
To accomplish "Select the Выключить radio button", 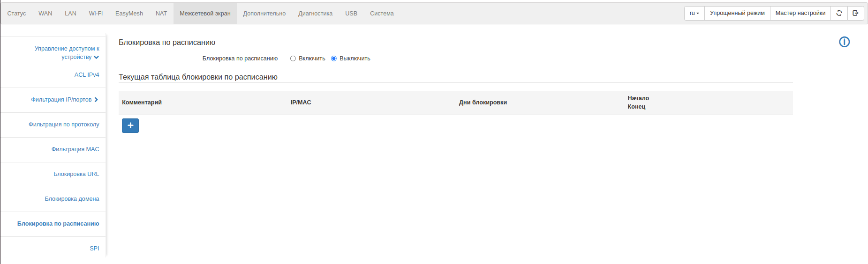I will click(334, 59).
